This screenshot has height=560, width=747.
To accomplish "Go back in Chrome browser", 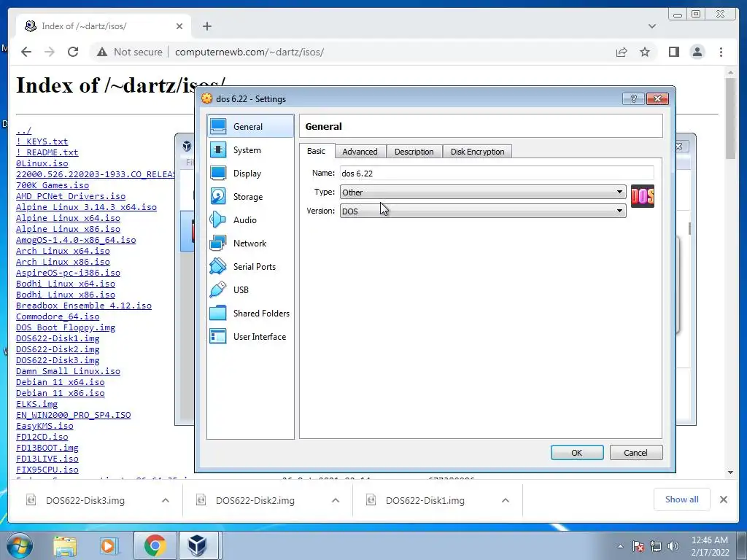I will pyautogui.click(x=26, y=52).
